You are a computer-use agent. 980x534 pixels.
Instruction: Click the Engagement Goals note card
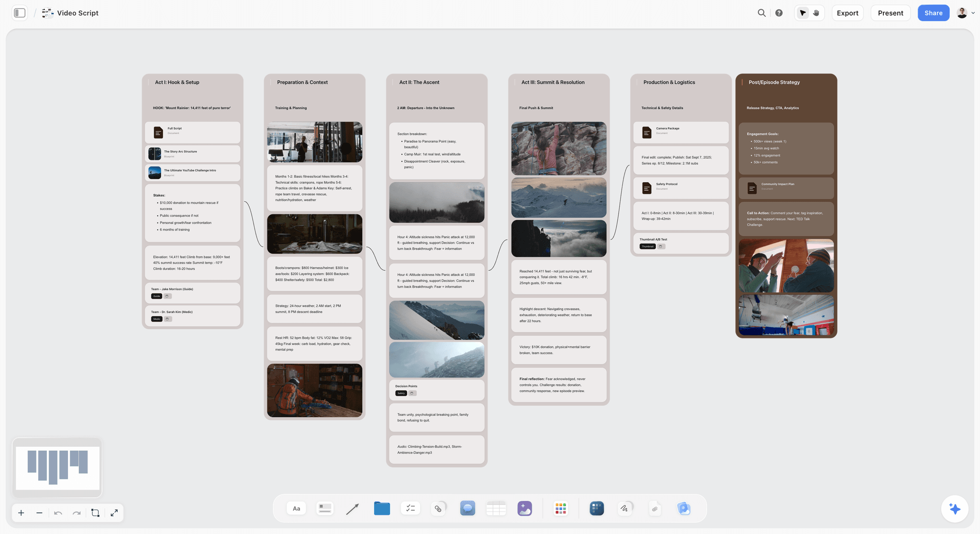coord(786,148)
